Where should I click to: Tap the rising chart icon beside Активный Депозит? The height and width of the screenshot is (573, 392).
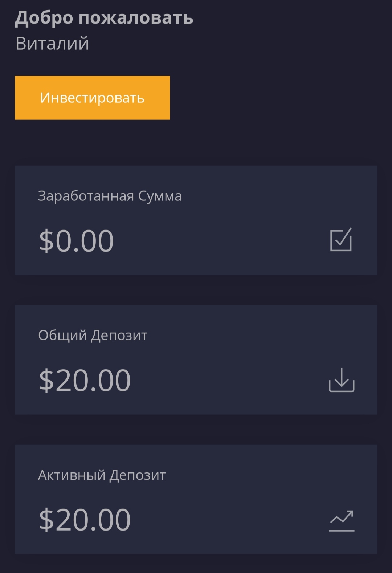[342, 521]
